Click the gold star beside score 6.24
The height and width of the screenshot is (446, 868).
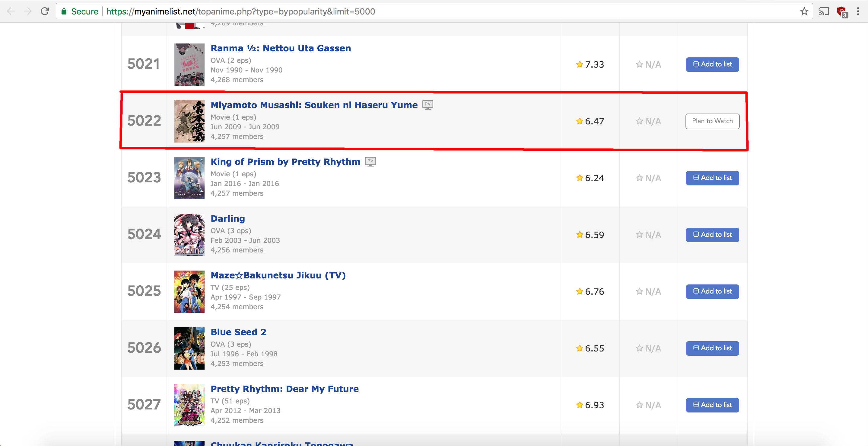579,178
